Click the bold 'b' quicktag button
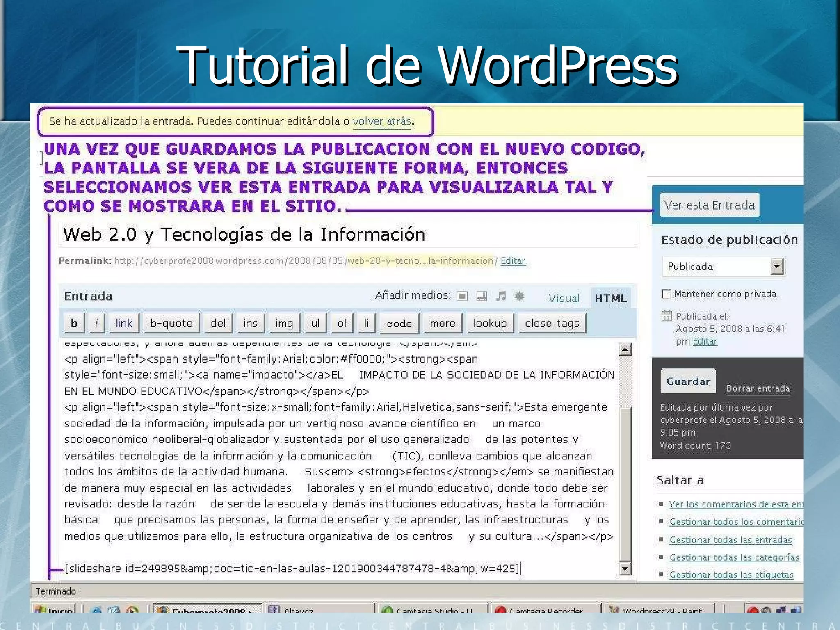Image resolution: width=840 pixels, height=630 pixels. [74, 323]
